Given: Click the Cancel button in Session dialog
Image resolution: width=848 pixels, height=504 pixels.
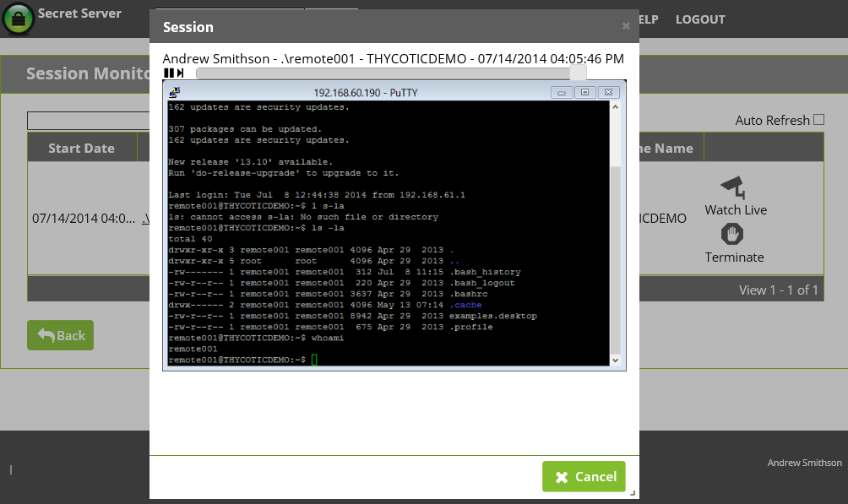Looking at the screenshot, I should point(584,476).
